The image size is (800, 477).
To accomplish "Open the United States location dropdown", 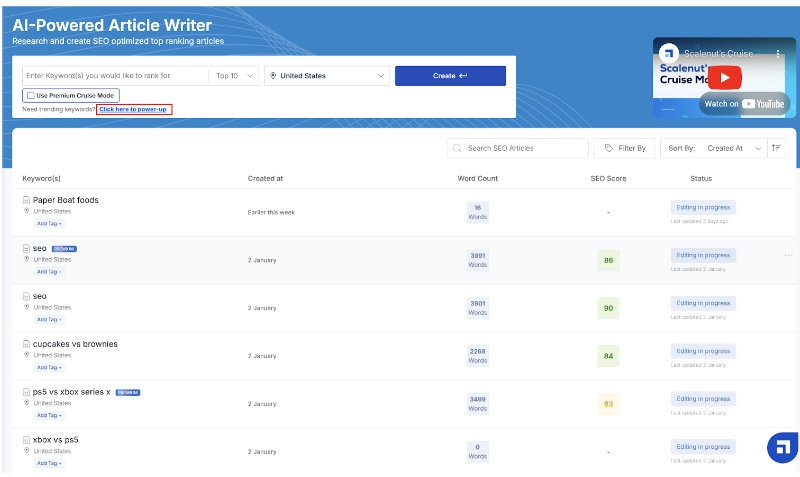I will click(327, 76).
